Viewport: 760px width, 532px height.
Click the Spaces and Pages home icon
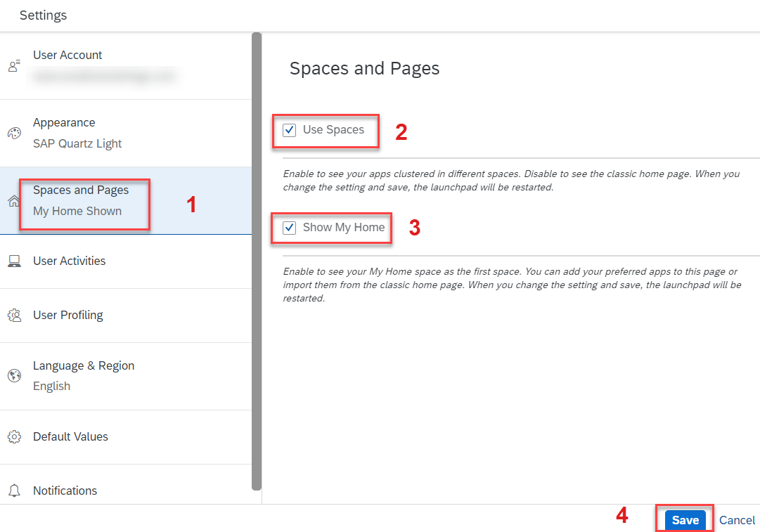pyautogui.click(x=13, y=200)
